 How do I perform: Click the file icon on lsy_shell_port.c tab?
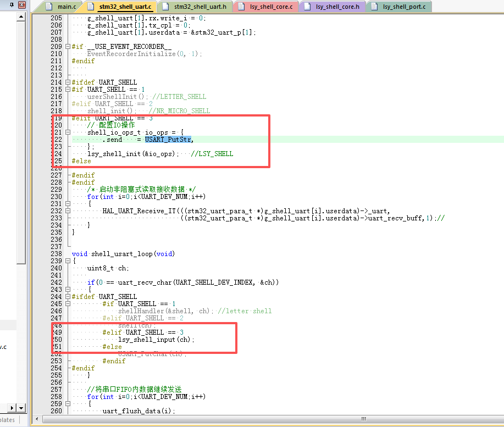coord(374,7)
